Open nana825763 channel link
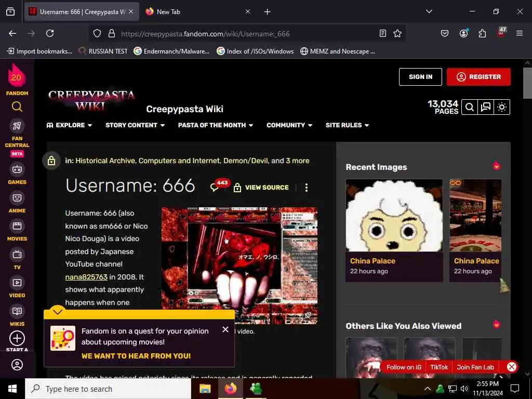 [86, 277]
